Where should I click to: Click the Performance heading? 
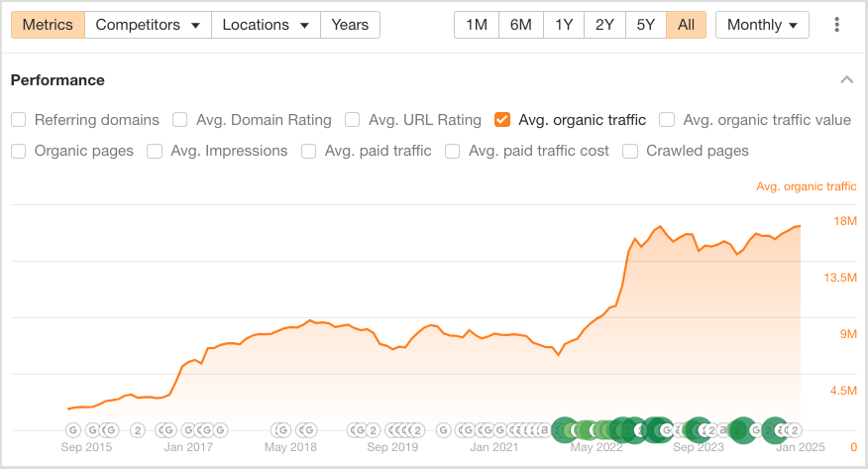coord(57,80)
